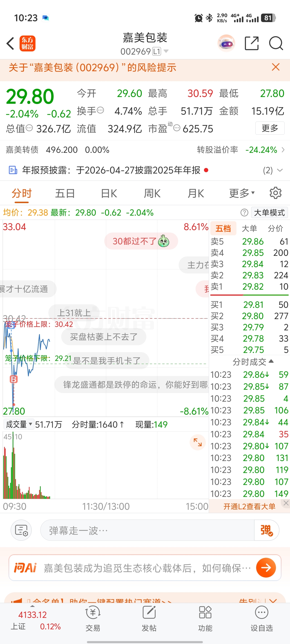Switch to 五日 chart tab

pos(65,193)
